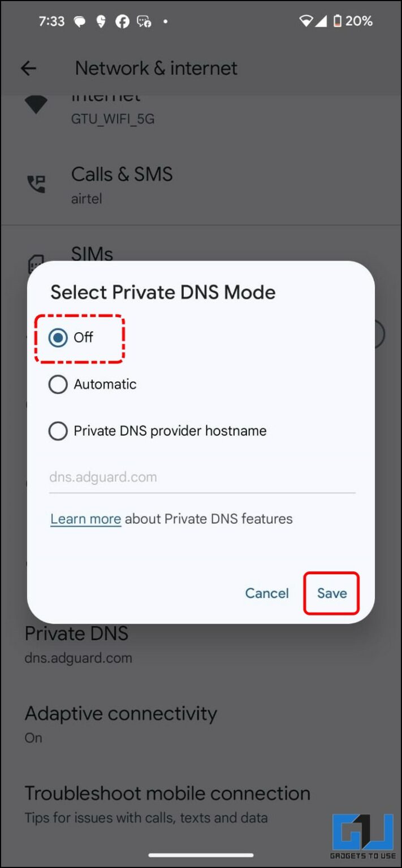
Task: Choose Private DNS provider hostname option
Action: 58,431
